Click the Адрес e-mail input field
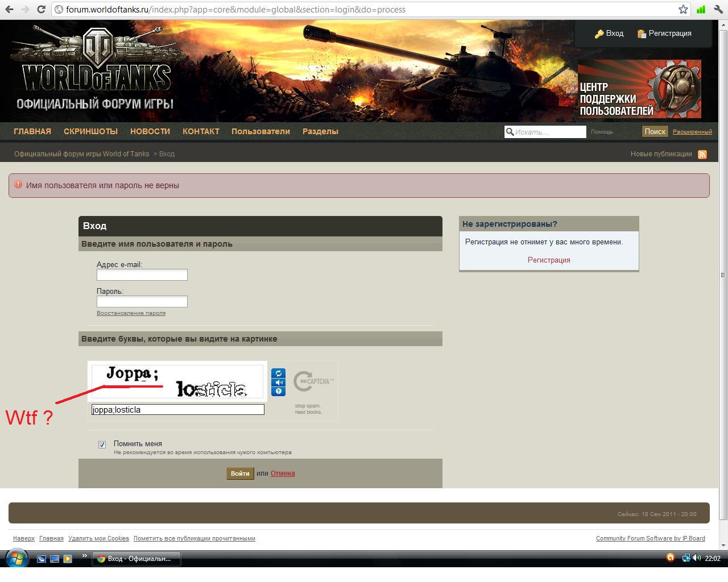Image resolution: width=728 pixels, height=582 pixels. click(142, 275)
